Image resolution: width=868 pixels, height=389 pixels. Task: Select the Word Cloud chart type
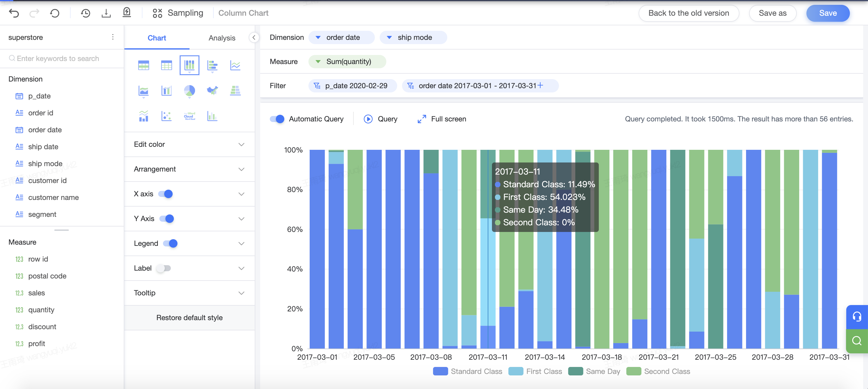pos(189,116)
